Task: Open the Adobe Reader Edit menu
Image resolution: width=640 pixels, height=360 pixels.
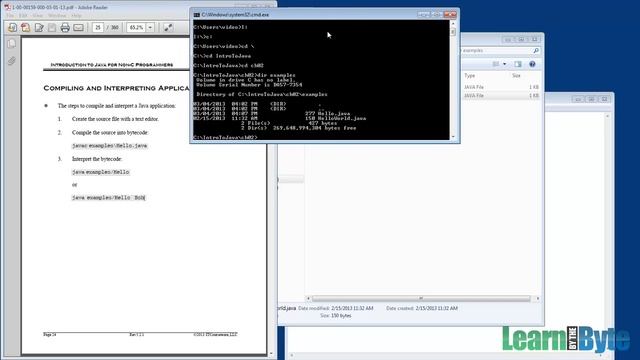Action: coord(23,16)
